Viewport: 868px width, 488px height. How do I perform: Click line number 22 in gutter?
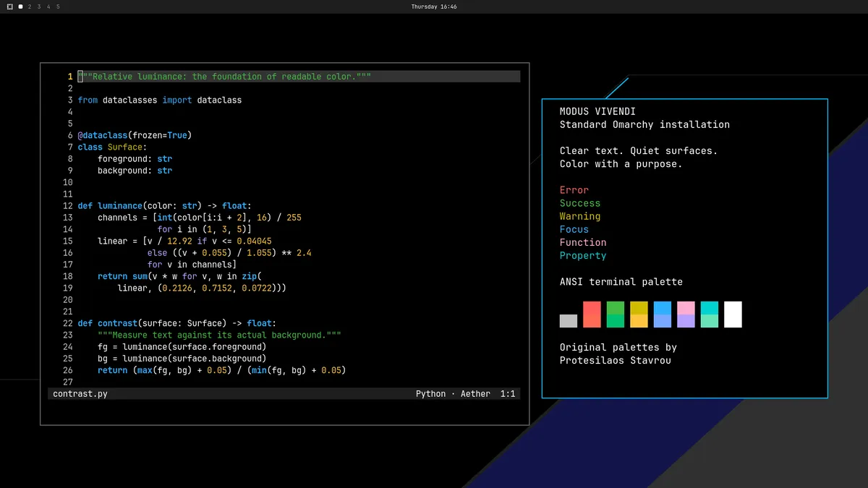coord(68,323)
